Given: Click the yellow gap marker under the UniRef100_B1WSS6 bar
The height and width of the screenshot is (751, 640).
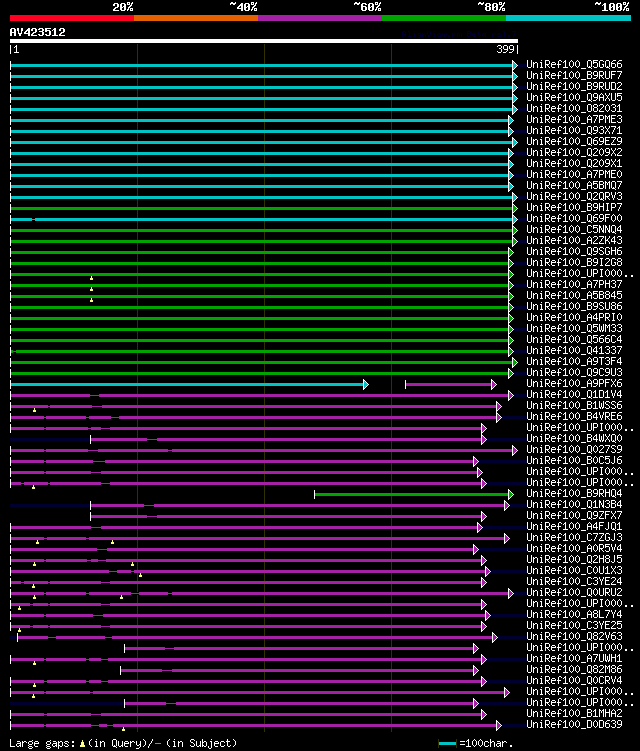Looking at the screenshot, I should pyautogui.click(x=34, y=410).
